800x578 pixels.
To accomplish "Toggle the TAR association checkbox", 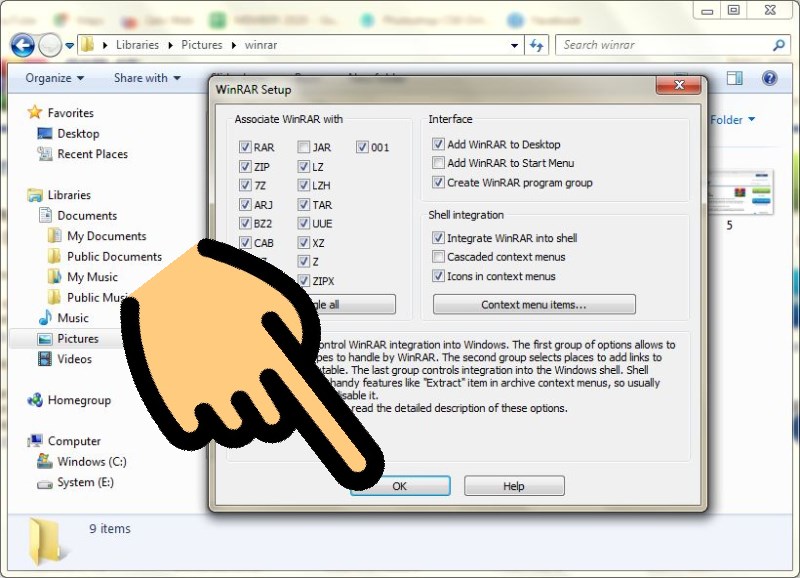I will click(x=304, y=205).
